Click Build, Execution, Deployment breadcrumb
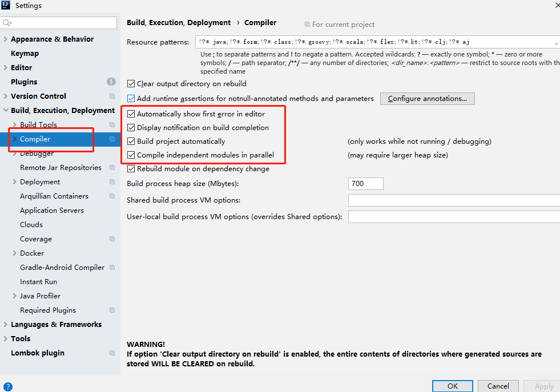Screen dimensions: 560x392 point(179,22)
